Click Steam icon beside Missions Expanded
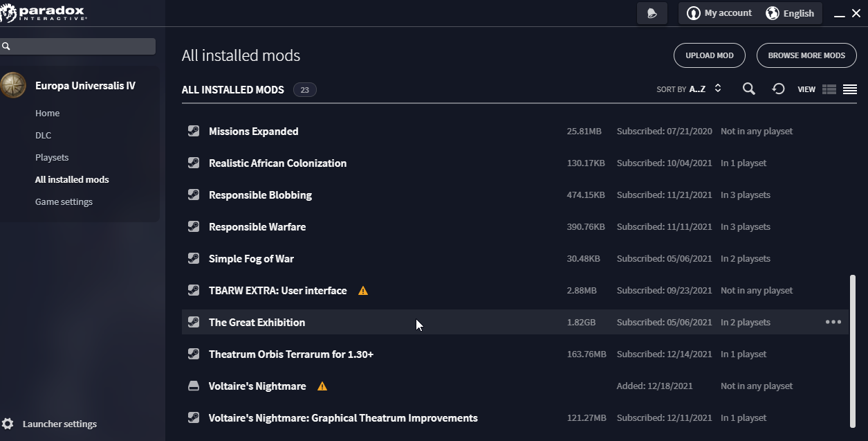Viewport: 868px width, 441px height. [194, 131]
